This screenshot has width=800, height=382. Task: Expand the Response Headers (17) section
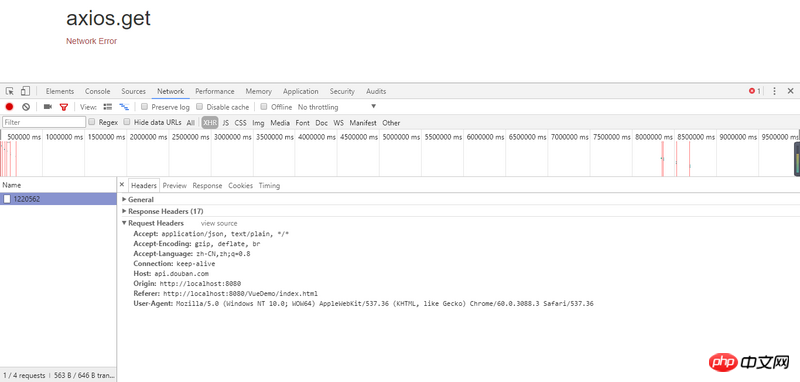click(x=163, y=211)
